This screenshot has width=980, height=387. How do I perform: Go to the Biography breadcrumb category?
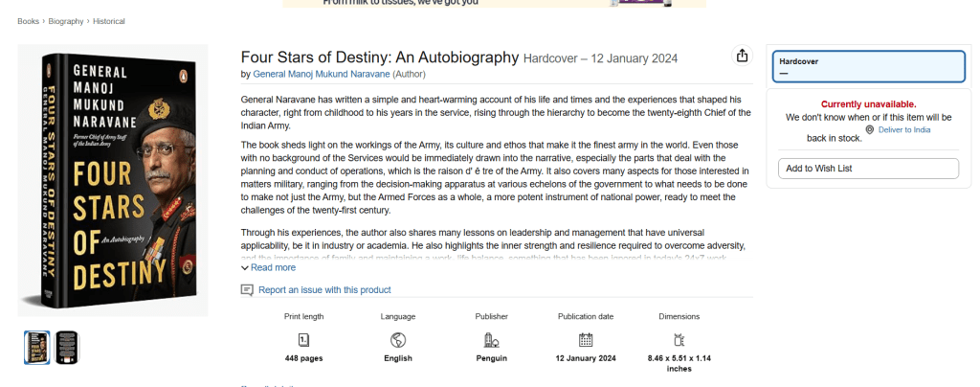click(66, 21)
